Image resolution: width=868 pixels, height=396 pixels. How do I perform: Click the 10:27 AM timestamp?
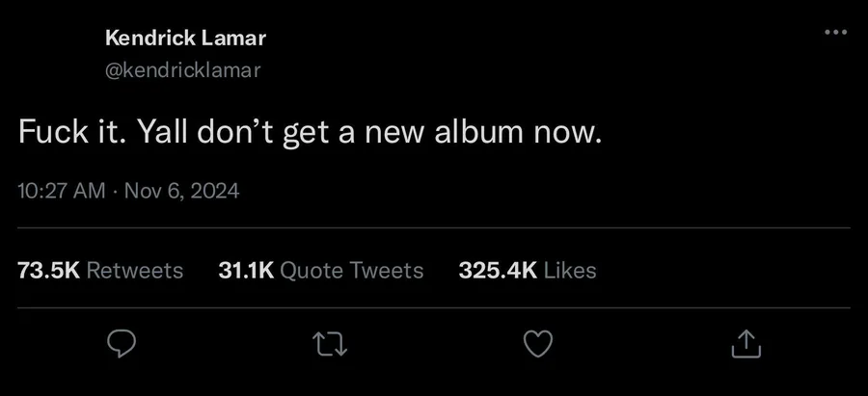62,191
